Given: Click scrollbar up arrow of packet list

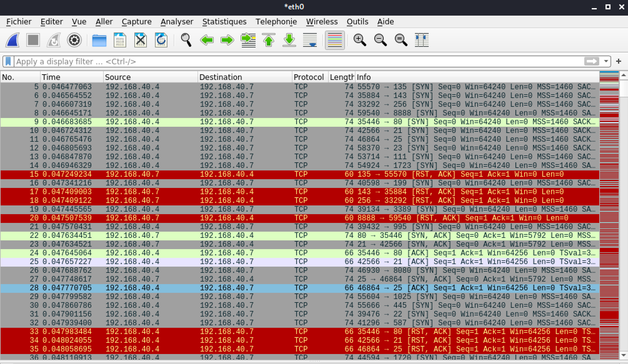Looking at the screenshot, I should tap(624, 75).
